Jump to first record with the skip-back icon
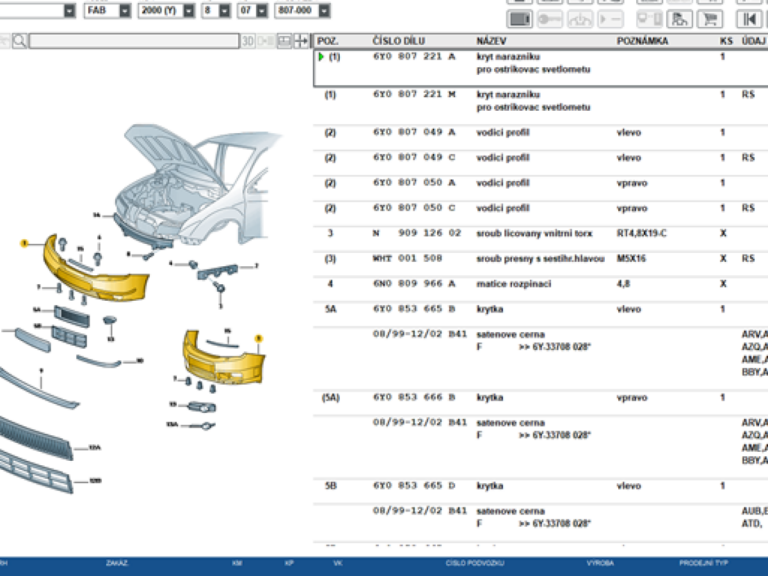Screen dimensions: 768x576 tap(747, 19)
